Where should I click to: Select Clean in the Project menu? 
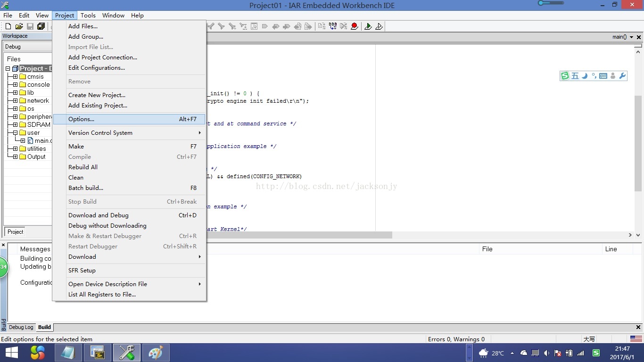coord(129,178)
